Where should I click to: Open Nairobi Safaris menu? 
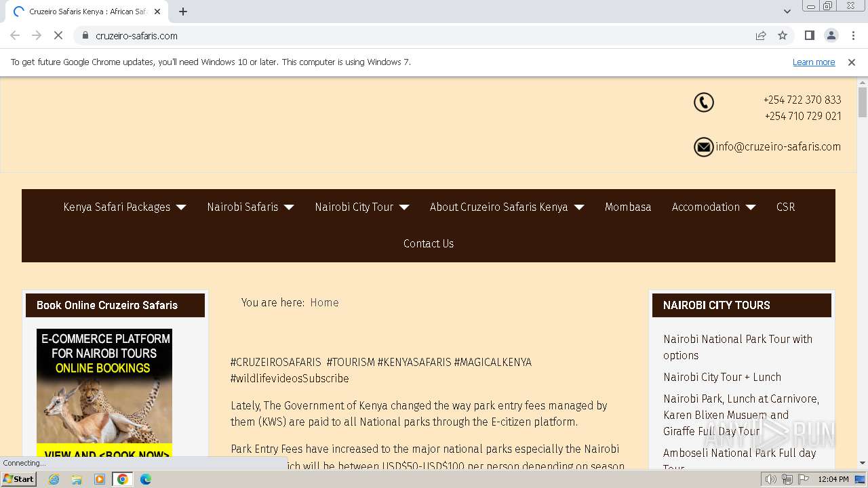pos(243,207)
